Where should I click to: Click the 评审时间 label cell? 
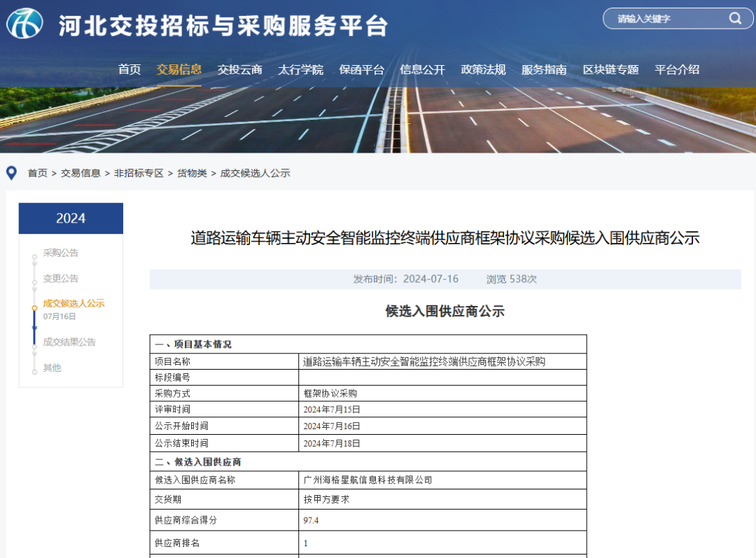(x=224, y=410)
